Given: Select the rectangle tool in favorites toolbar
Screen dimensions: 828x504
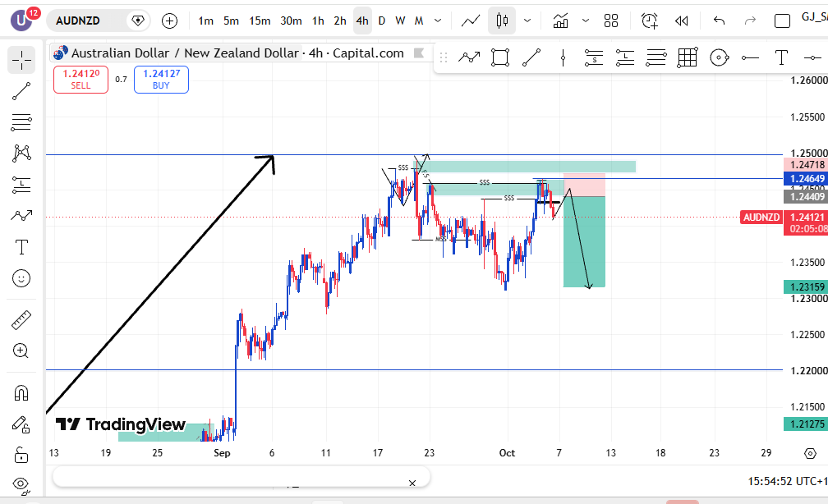Looking at the screenshot, I should coord(500,57).
